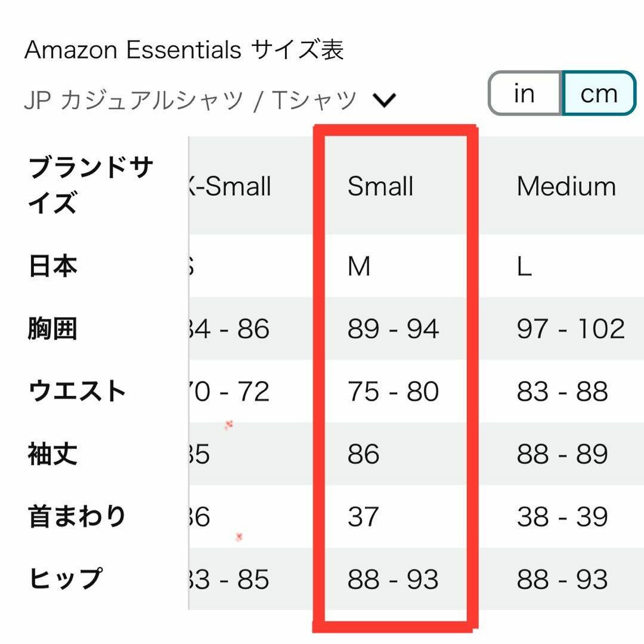This screenshot has height=644, width=644.
Task: Select the cm unit toggle
Action: (599, 93)
